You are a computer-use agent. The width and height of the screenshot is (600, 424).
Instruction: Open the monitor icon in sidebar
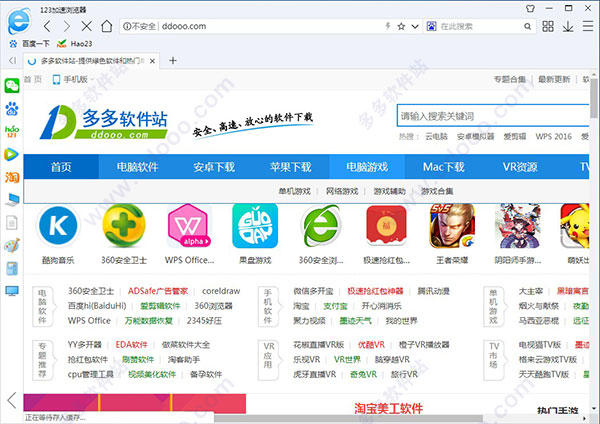point(12,291)
